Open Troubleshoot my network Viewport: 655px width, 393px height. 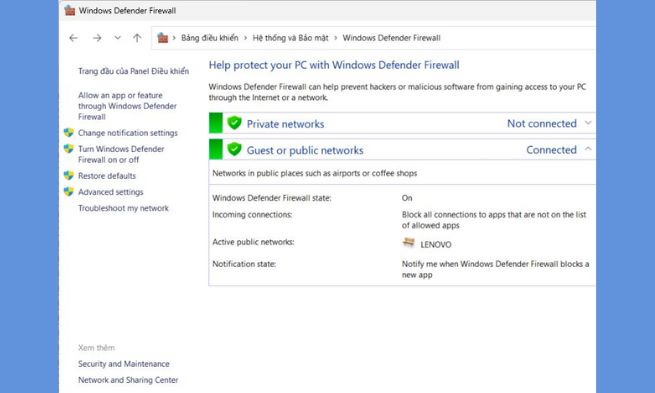coord(123,208)
